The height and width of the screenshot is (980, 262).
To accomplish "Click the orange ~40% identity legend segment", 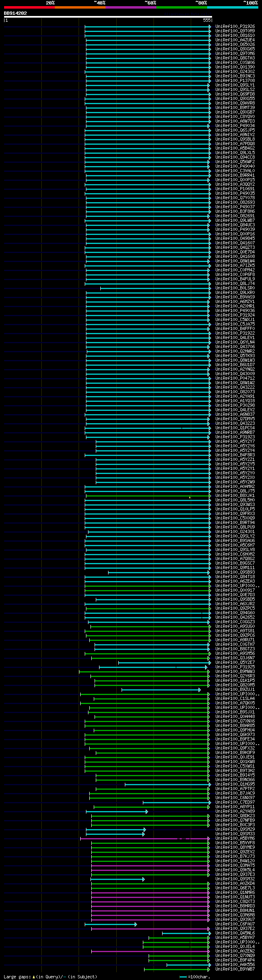I will (80, 7).
